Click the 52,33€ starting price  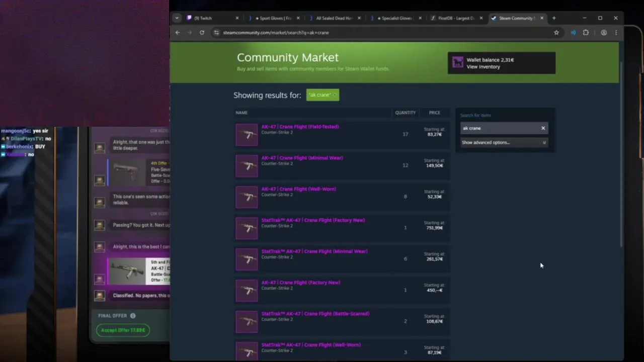pos(434,197)
